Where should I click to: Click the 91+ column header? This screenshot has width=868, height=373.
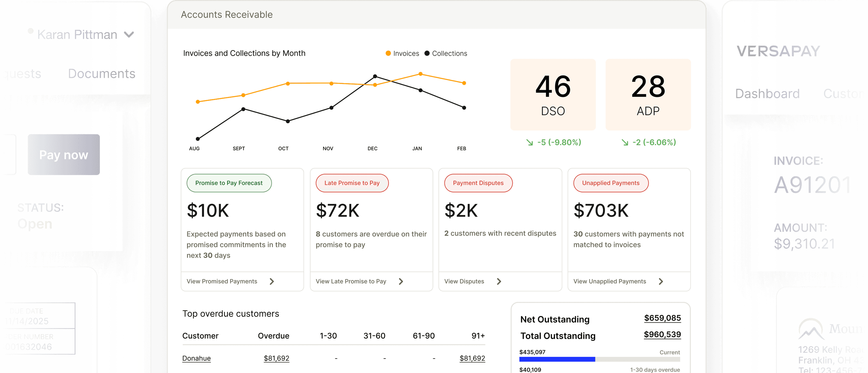pos(478,336)
